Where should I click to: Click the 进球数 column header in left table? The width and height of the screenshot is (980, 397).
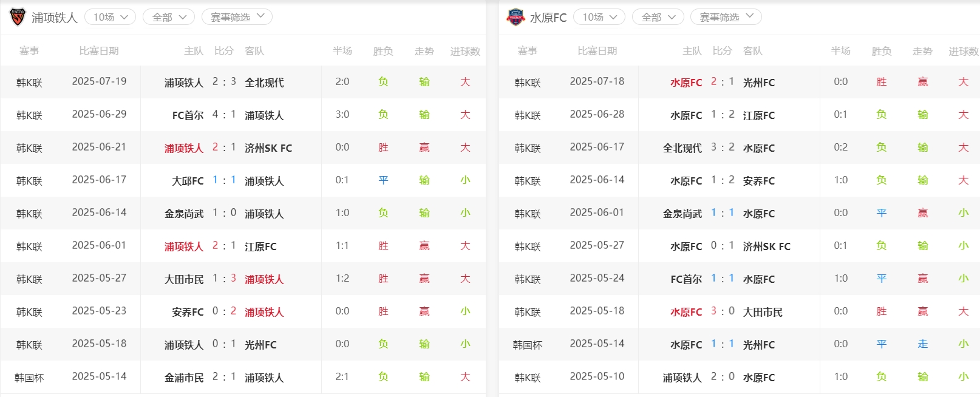(x=465, y=52)
